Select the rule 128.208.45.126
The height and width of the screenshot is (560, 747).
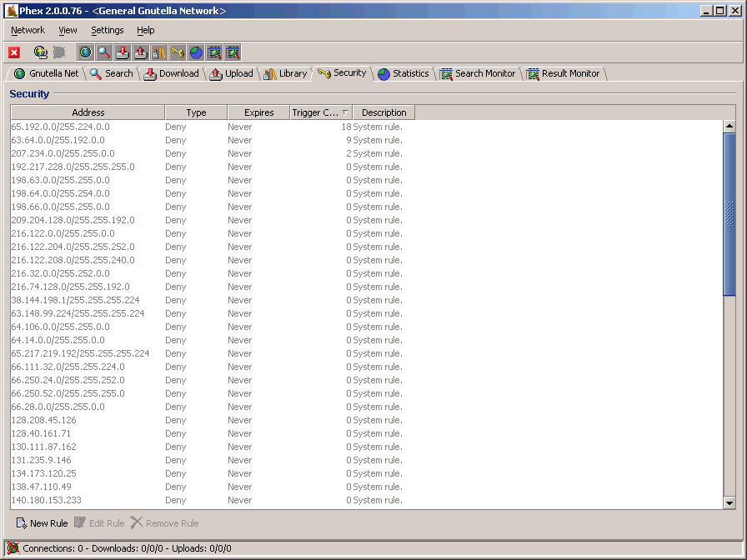pyautogui.click(x=213, y=420)
